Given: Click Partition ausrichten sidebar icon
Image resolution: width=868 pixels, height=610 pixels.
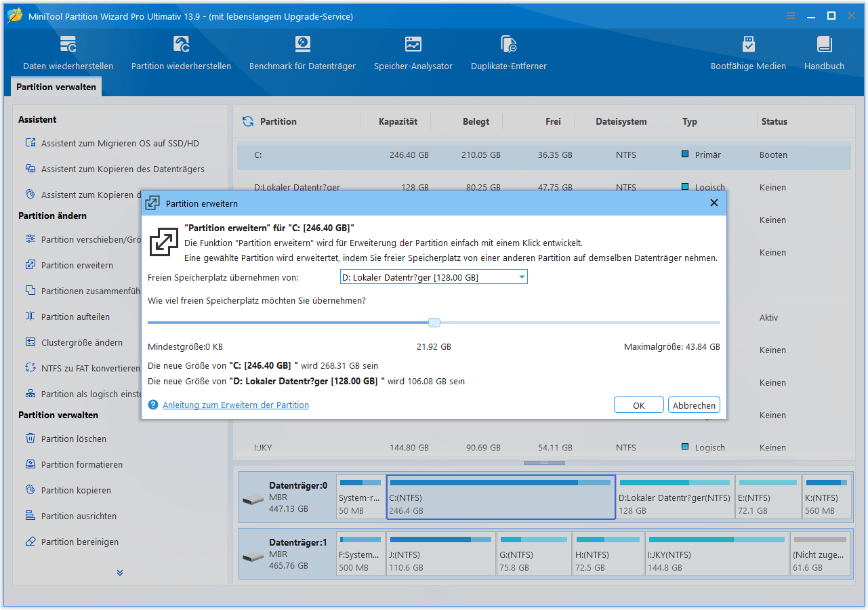Looking at the screenshot, I should (x=30, y=516).
